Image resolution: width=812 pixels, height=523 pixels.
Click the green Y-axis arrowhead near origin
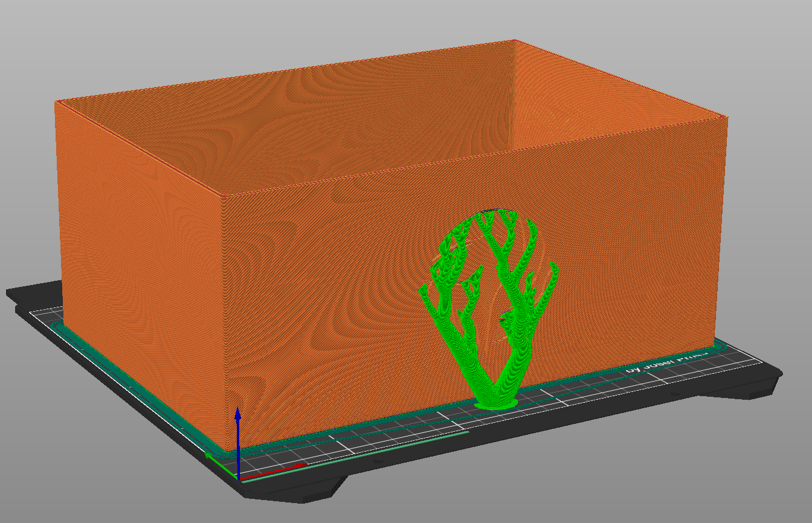209,455
